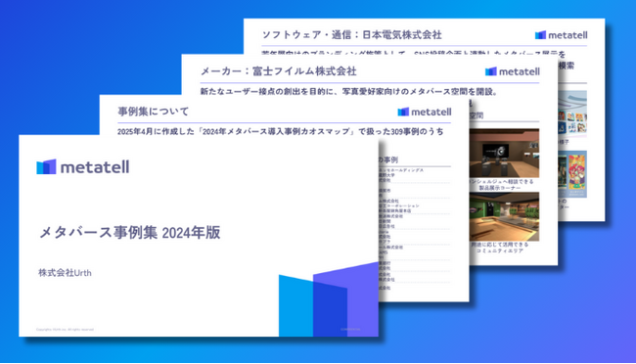Select metatell logo on the 日本電気 slide
636x364 pixels.
click(561, 35)
